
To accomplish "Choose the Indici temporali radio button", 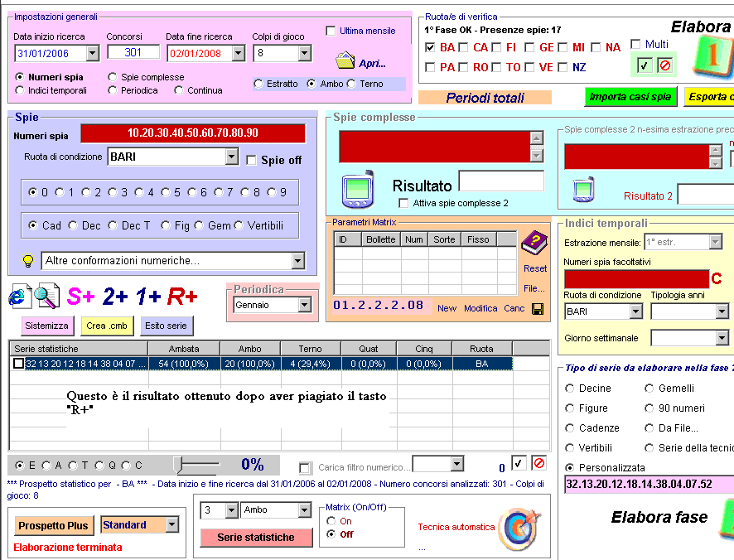I will pyautogui.click(x=20, y=90).
